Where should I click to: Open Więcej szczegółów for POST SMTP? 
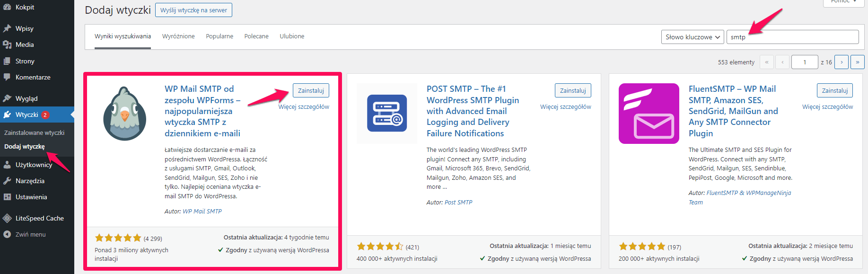pyautogui.click(x=566, y=107)
